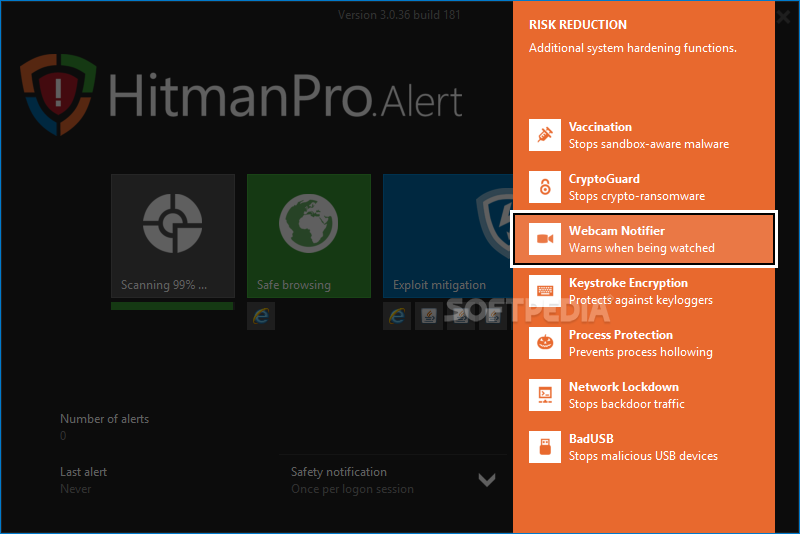The width and height of the screenshot is (800, 534).
Task: Click the Keystroke Encryption keyboard icon
Action: coord(545,291)
